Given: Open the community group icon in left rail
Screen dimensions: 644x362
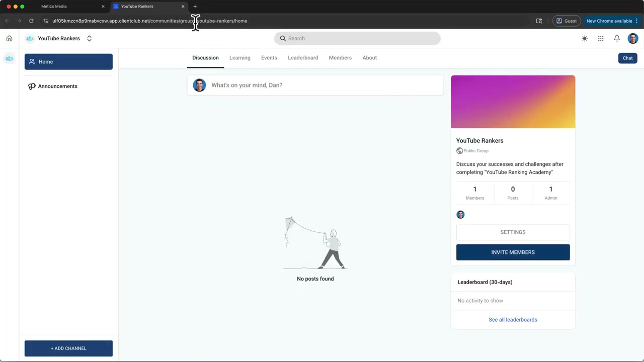Looking at the screenshot, I should coord(9,58).
